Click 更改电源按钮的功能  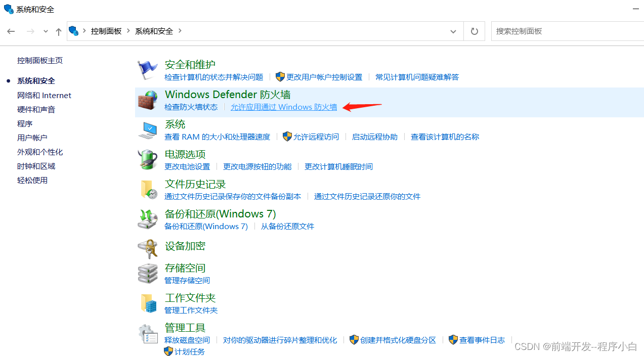click(257, 166)
